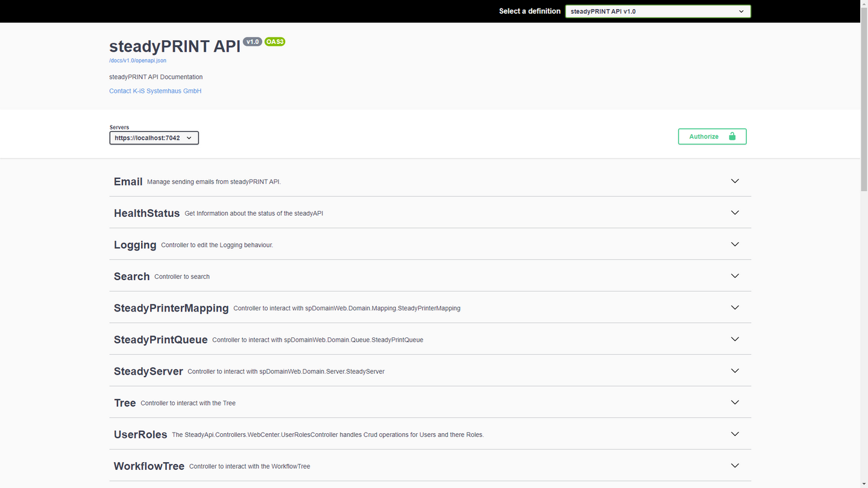Click the UserRolesController description text

tap(328, 435)
